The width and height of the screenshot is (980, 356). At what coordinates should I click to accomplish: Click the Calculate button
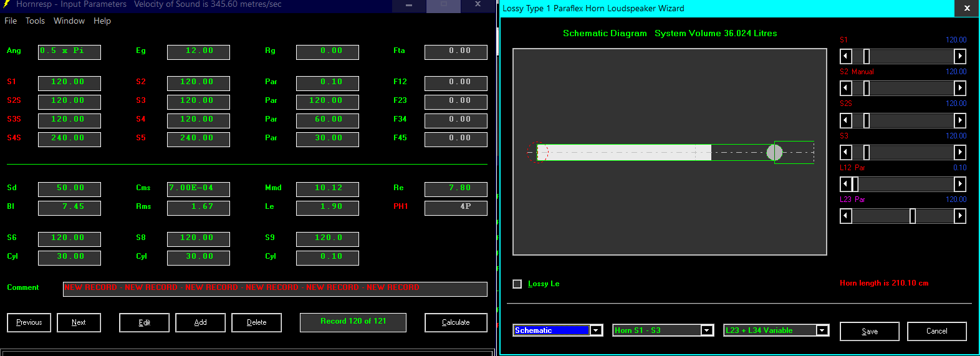click(x=456, y=322)
